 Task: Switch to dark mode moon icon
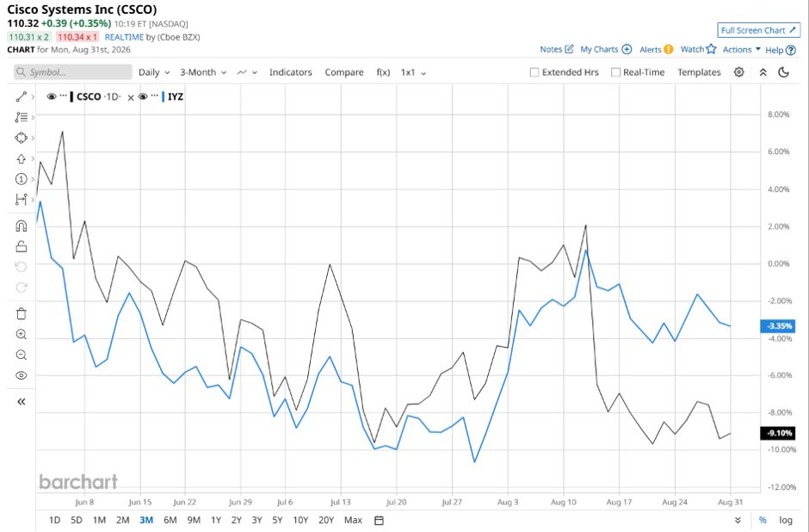(x=784, y=72)
